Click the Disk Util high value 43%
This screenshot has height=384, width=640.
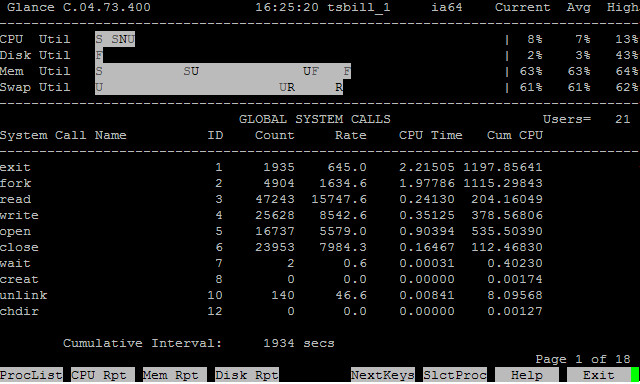click(627, 55)
